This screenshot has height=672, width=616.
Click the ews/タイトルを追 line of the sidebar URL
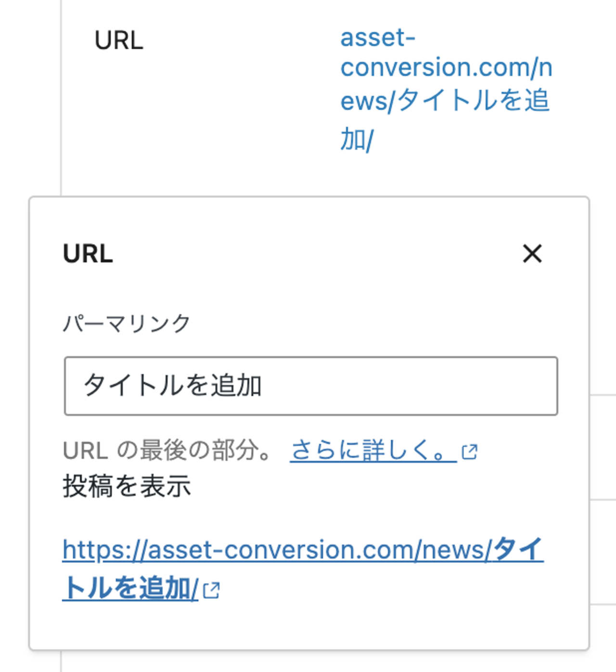(x=445, y=101)
